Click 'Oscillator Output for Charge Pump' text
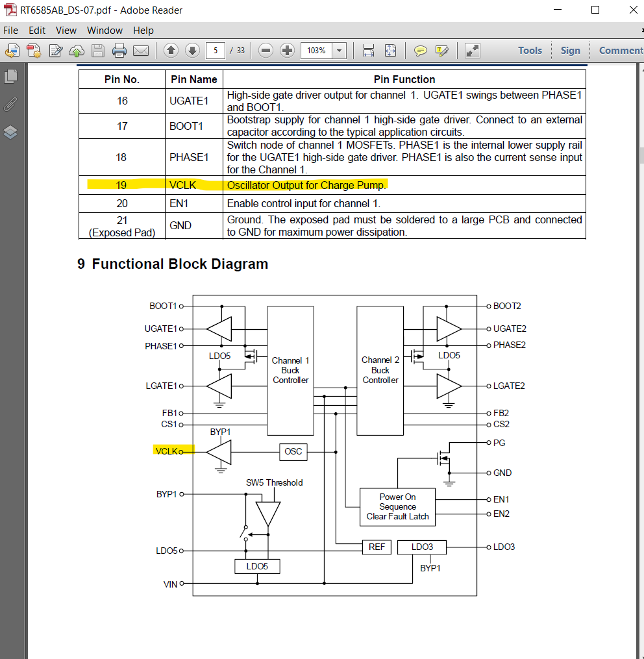Viewport: 644px width, 659px height. (x=306, y=185)
